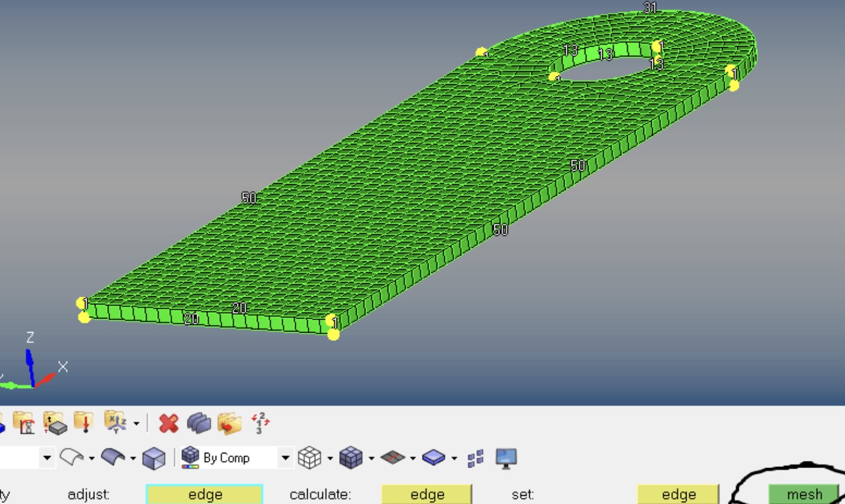This screenshot has height=504, width=845.
Task: Select wireframe geometry display icon
Action: (72, 457)
